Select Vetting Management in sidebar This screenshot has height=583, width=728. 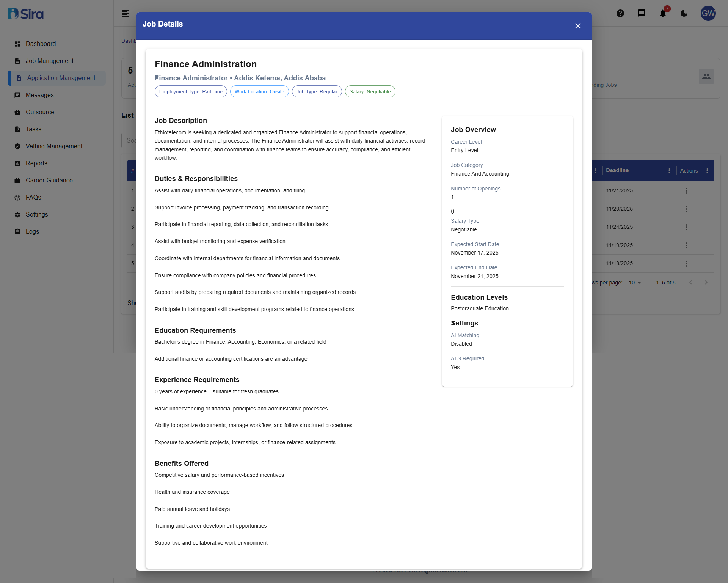tap(54, 146)
